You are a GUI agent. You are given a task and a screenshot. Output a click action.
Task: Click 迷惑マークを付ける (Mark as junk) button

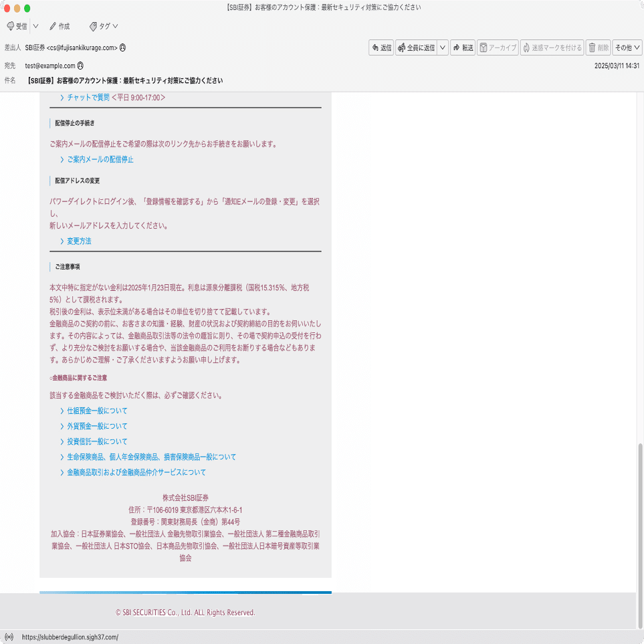point(552,47)
